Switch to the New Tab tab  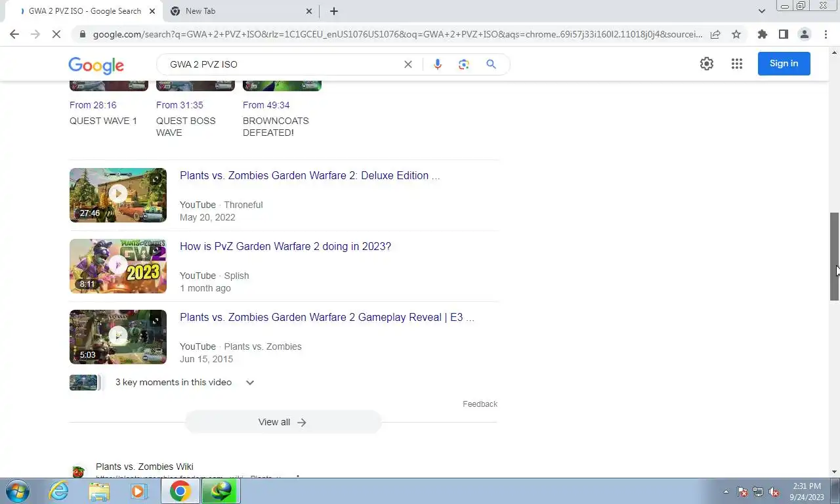241,11
